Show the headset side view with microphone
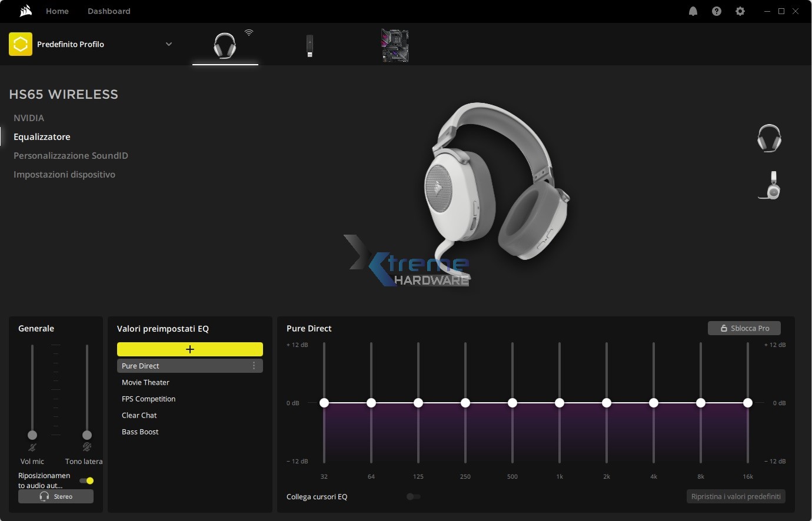The width and height of the screenshot is (812, 521). click(771, 185)
